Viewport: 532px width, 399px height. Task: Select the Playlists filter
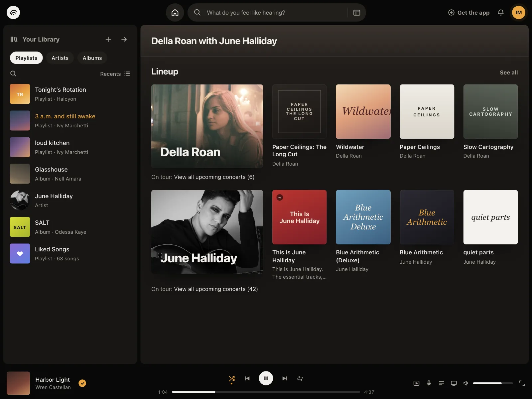tap(26, 58)
